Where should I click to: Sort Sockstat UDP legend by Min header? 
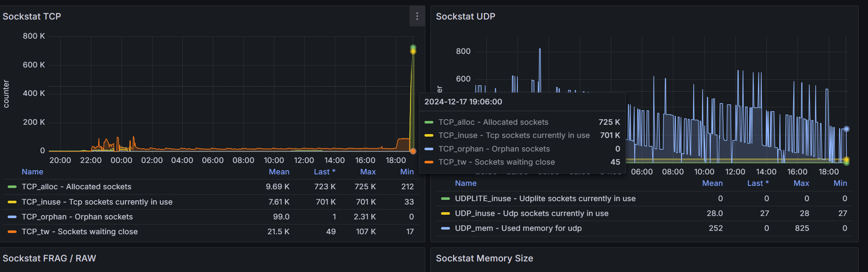(840, 183)
